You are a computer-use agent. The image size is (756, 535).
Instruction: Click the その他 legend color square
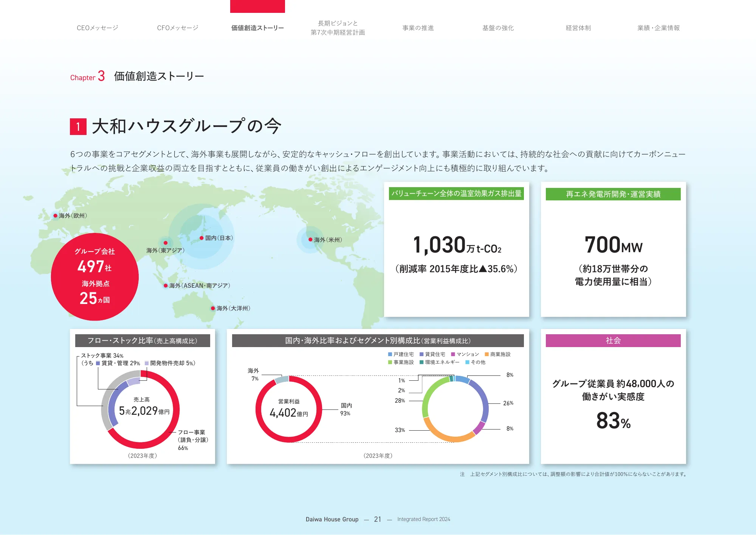tap(467, 362)
